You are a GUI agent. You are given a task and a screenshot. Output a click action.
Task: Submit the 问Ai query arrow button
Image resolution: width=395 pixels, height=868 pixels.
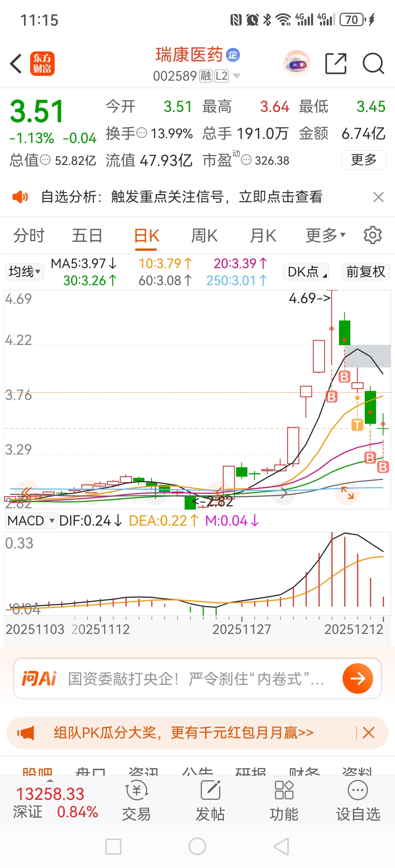tap(358, 678)
